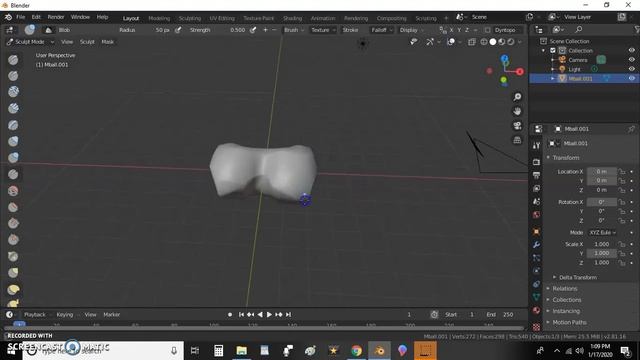Open the Output properties printer tab
640x360 pixels.
pos(536,175)
